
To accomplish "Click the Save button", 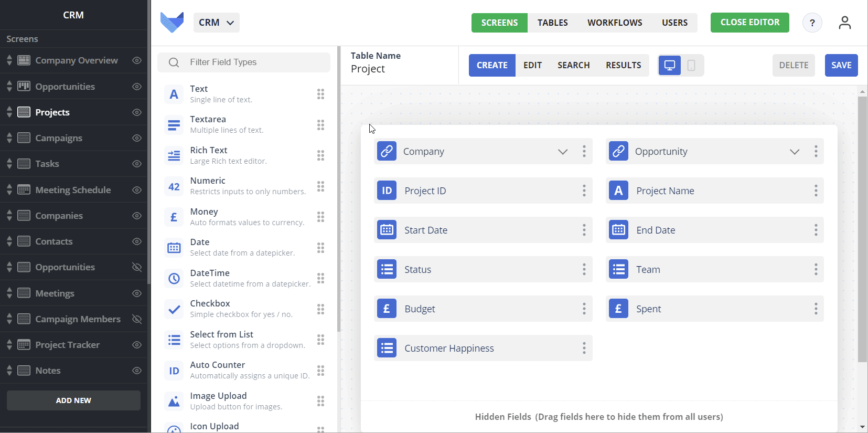I will [841, 66].
